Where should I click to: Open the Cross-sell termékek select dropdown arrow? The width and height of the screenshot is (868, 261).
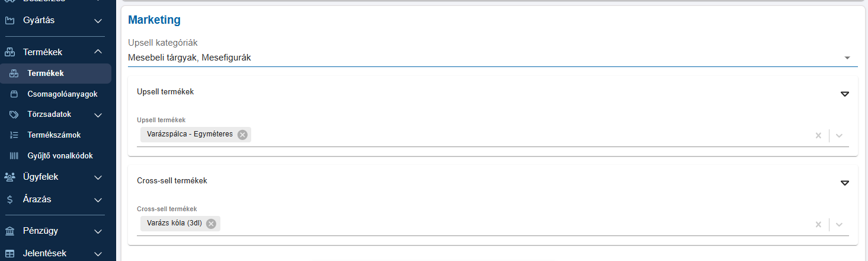coord(839,224)
